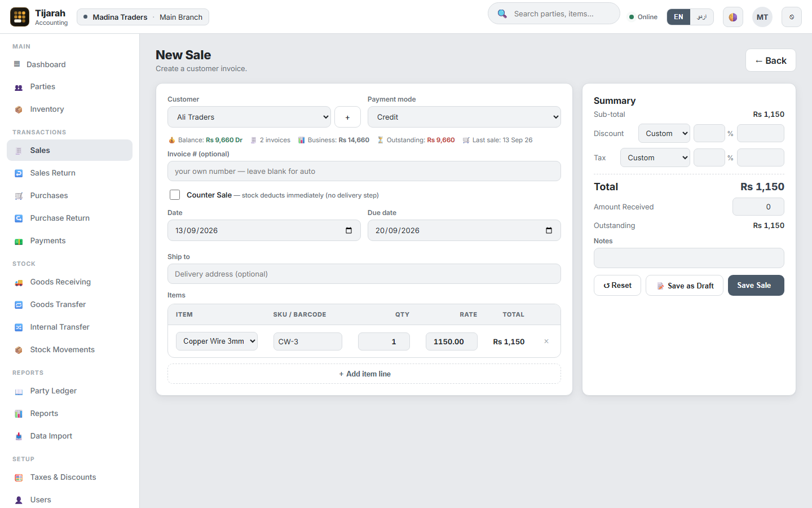Click the Goods Receiving truck icon
The height and width of the screenshot is (508, 812).
coord(19,282)
